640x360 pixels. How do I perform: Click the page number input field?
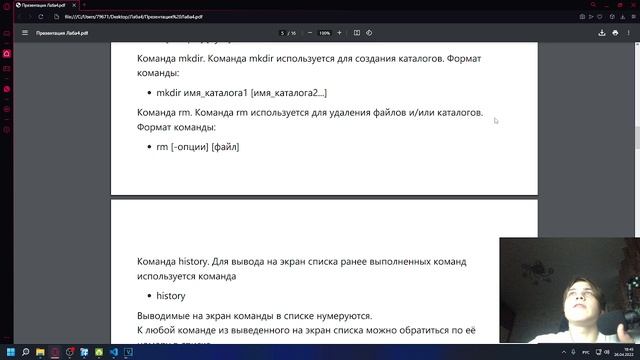coord(282,33)
